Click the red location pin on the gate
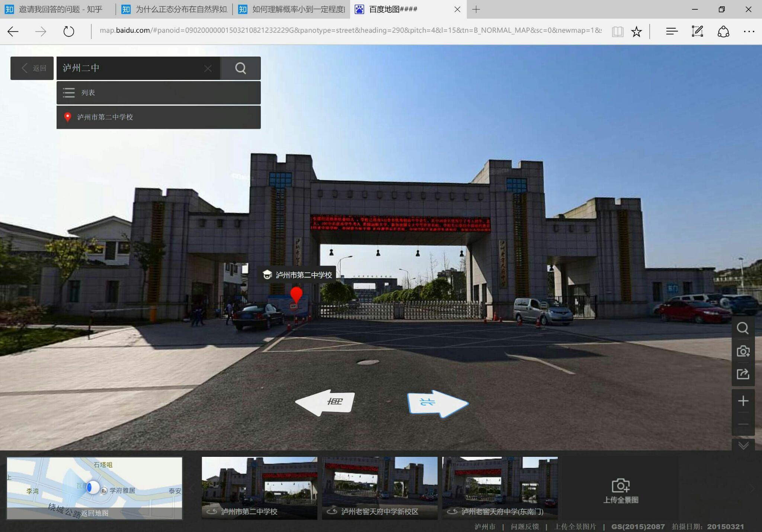The image size is (762, 532). point(296,296)
